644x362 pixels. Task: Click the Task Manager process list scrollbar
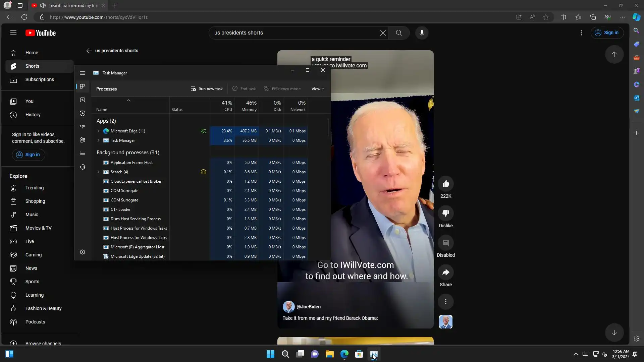(328, 128)
